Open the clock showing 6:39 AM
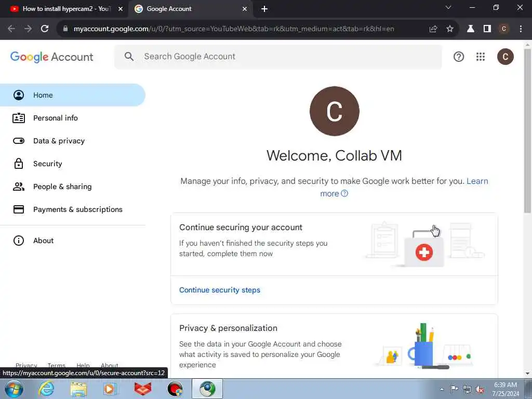This screenshot has height=399, width=532. 506,389
